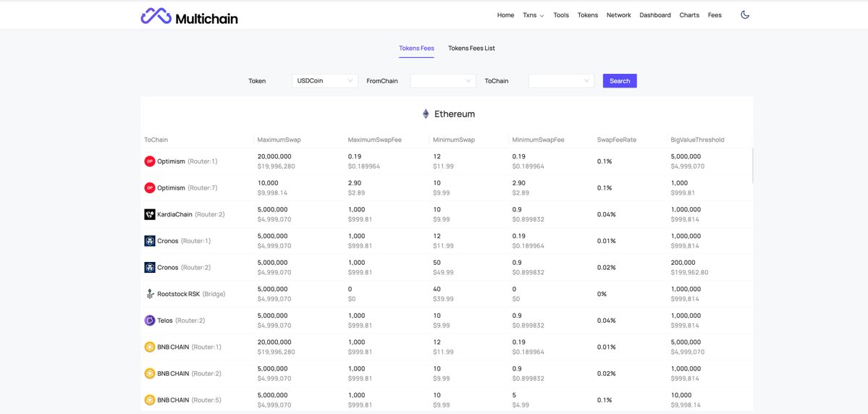The width and height of the screenshot is (868, 414).
Task: Click SwapFeeRate 0.01% in Cronos Router:1 row
Action: 606,241
